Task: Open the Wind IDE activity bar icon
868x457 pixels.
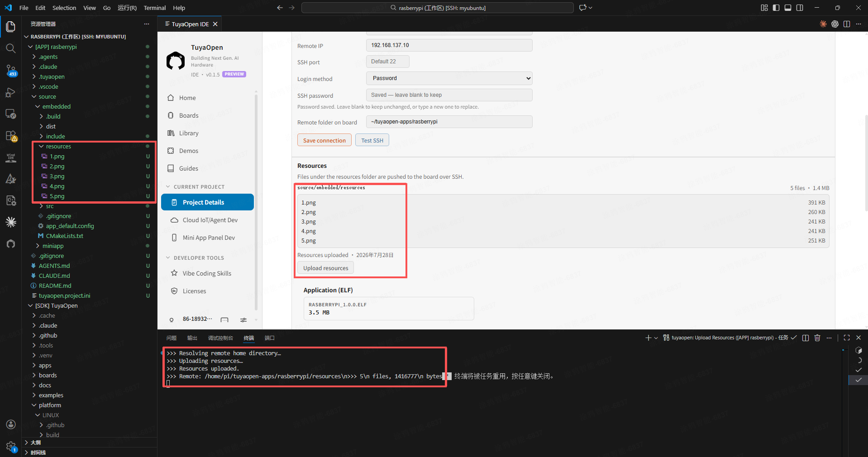Action: click(x=11, y=157)
